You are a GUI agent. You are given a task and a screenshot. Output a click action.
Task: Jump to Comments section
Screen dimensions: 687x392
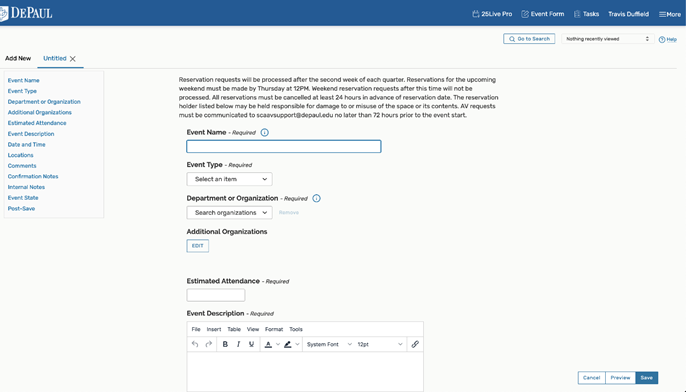[x=22, y=166]
